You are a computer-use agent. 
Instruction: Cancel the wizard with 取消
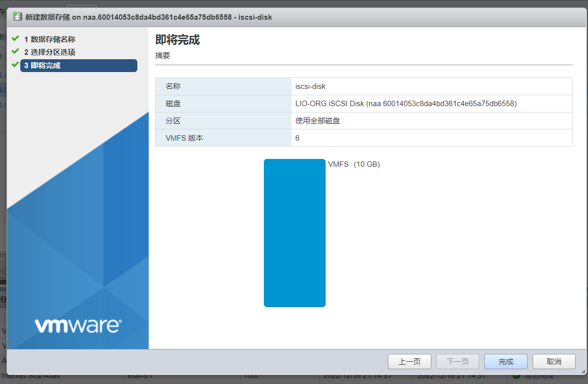[554, 361]
